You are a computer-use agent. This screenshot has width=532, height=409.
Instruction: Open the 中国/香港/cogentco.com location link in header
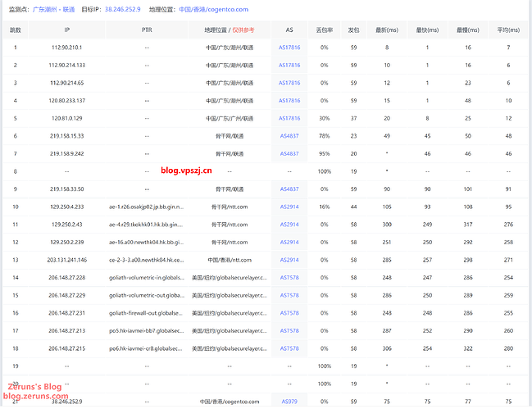point(213,10)
